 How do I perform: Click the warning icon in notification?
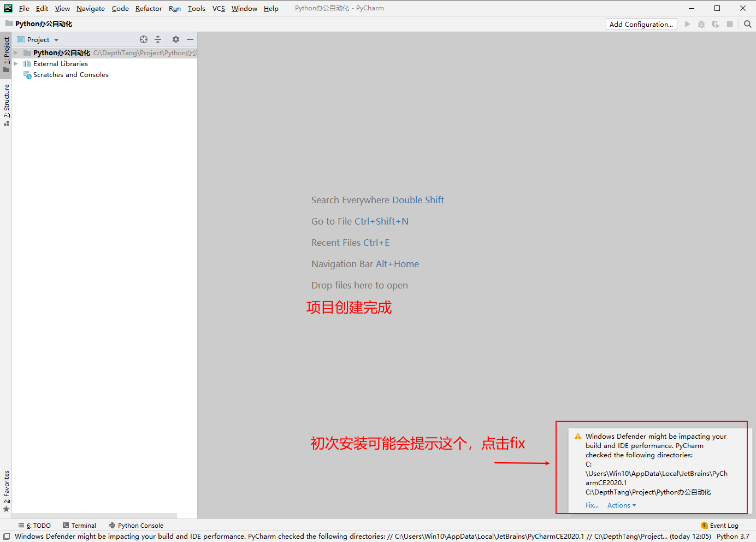coord(578,437)
